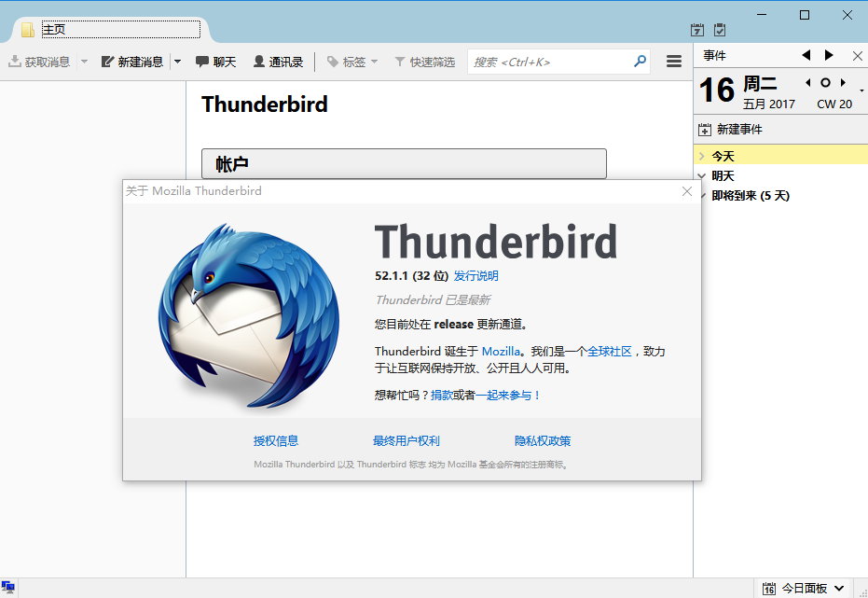Viewport: 868px width, 598px height.
Task: Open New Message dropdown arrow
Action: click(x=178, y=62)
